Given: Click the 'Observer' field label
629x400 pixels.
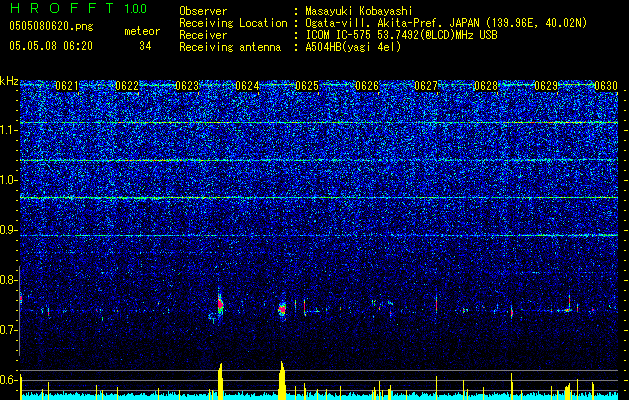Looking at the screenshot, I should [203, 11].
